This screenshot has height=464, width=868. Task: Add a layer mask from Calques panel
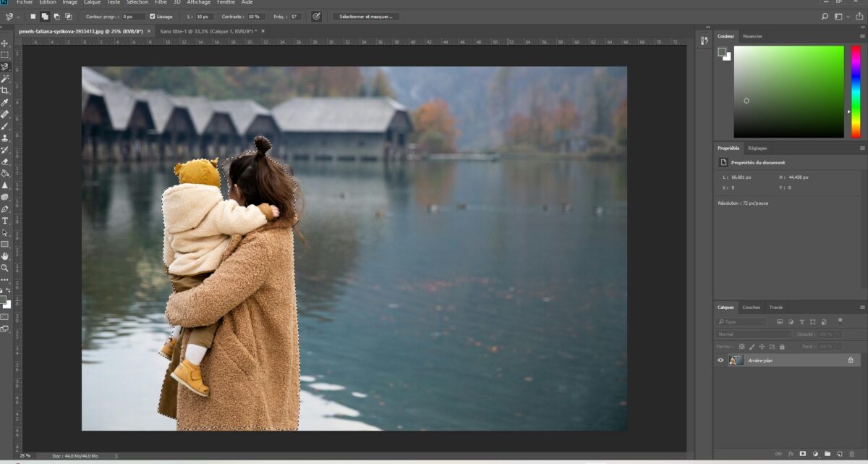803,454
